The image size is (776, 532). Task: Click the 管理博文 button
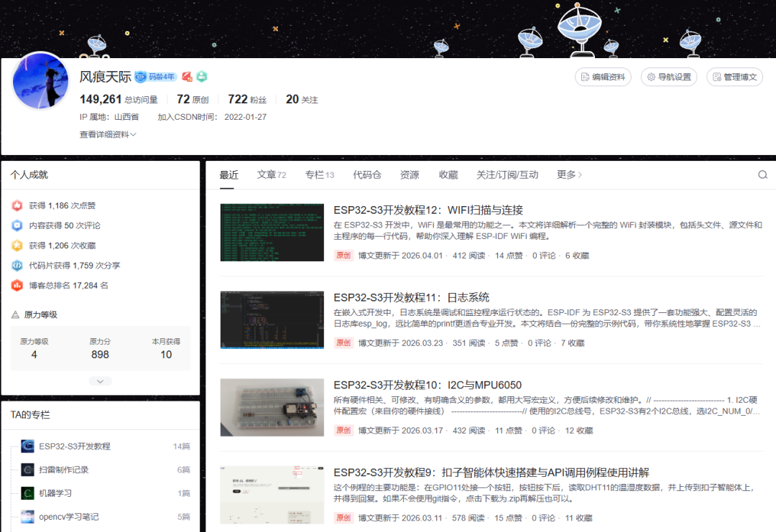click(x=735, y=77)
